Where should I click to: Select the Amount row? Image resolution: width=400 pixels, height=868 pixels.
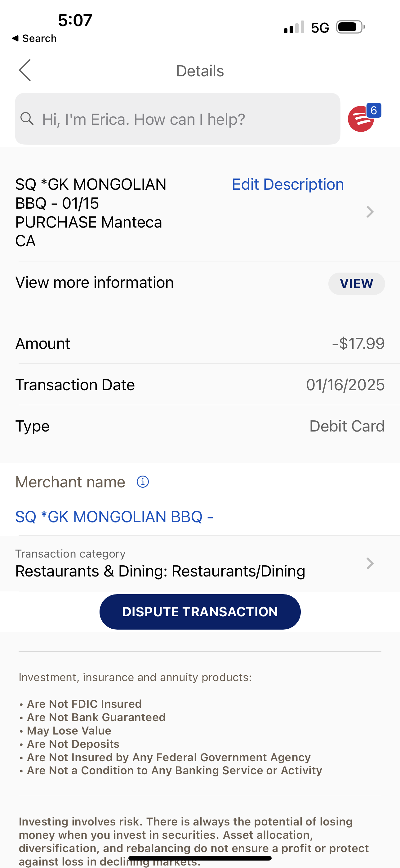click(200, 344)
